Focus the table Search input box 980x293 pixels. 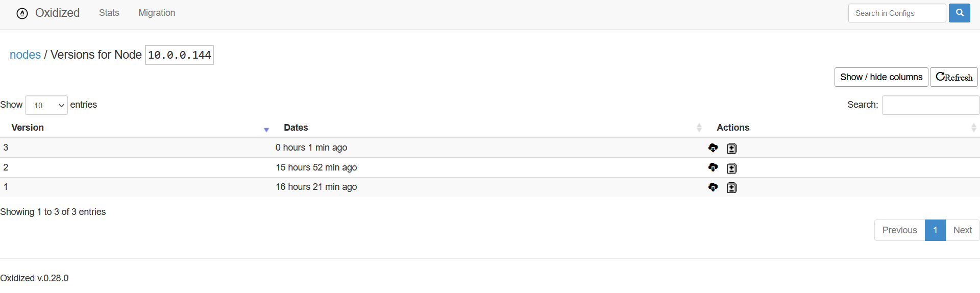tap(930, 105)
